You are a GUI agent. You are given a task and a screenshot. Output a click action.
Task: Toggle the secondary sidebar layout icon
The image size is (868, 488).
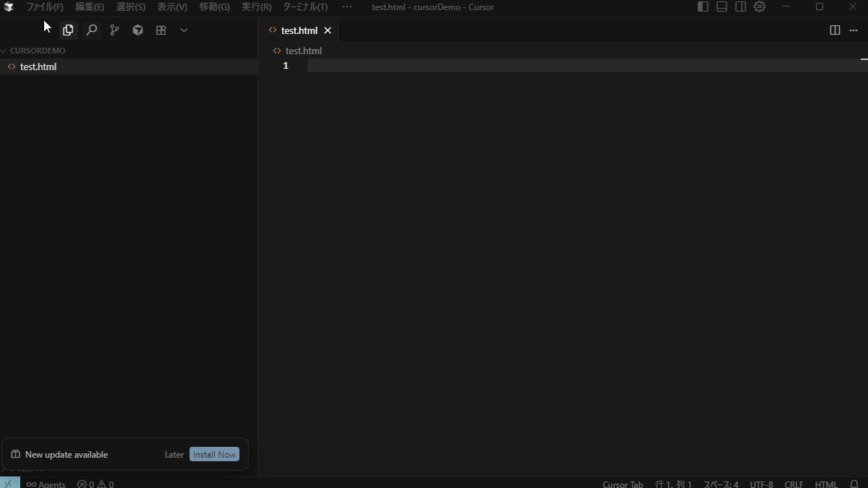coord(741,7)
